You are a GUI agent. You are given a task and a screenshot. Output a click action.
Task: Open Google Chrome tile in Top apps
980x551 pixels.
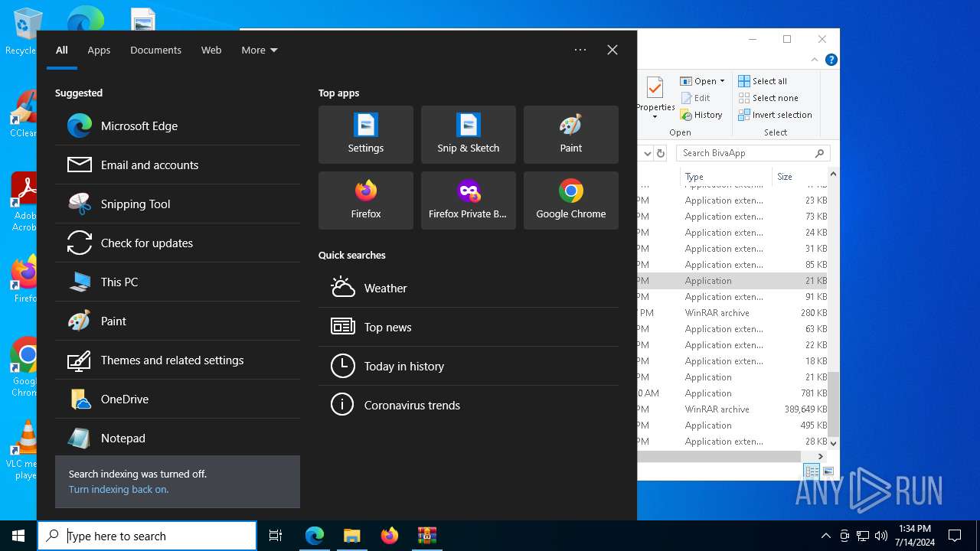(x=570, y=201)
